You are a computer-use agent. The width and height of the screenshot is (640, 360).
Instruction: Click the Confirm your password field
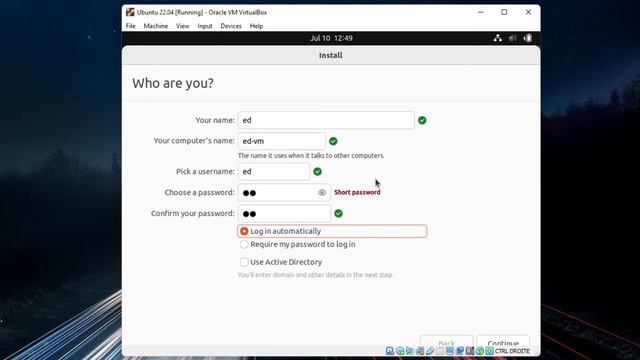point(284,213)
